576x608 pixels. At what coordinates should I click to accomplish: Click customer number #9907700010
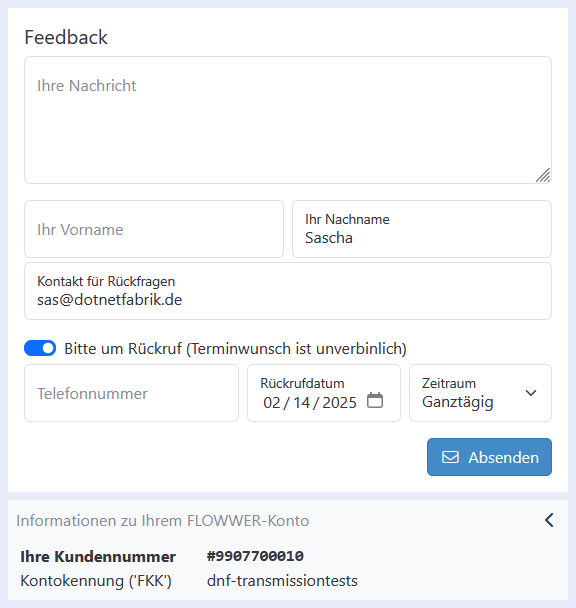coord(255,556)
